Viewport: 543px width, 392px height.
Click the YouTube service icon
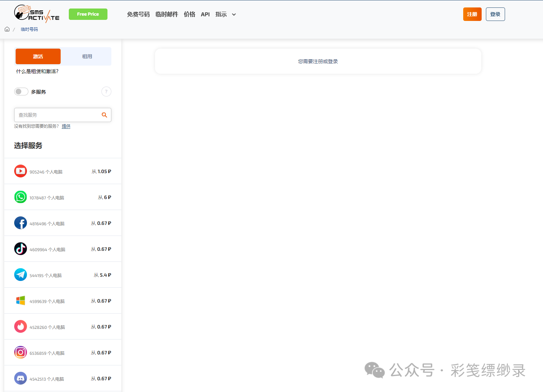21,171
